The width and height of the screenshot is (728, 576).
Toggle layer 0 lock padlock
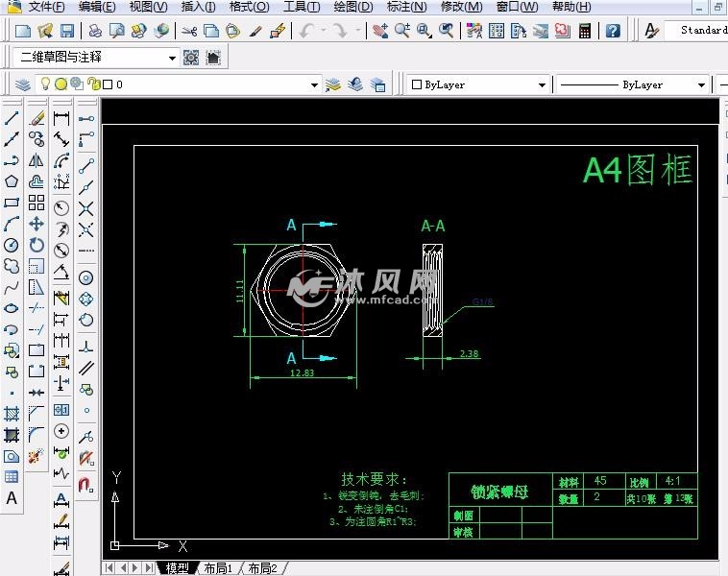click(93, 84)
